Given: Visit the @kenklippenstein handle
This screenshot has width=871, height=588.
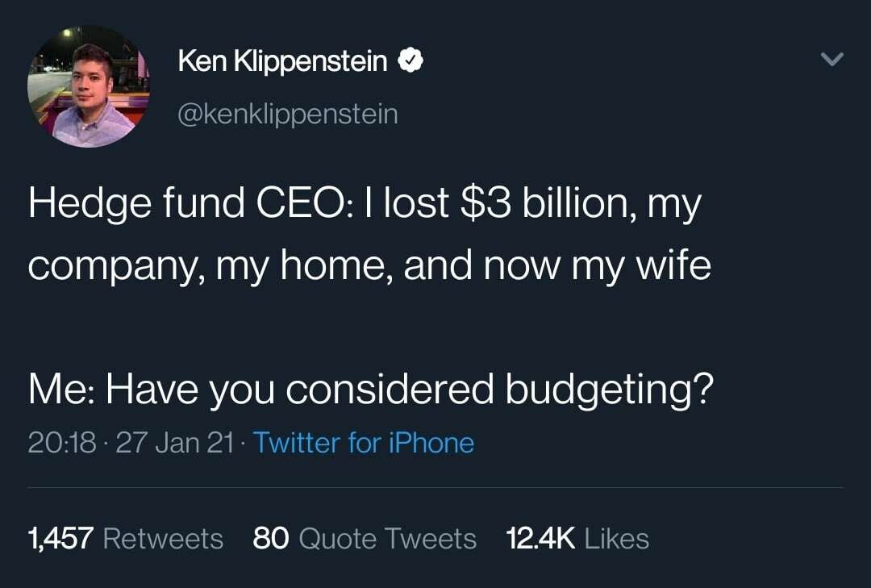Looking at the screenshot, I should pos(288,115).
